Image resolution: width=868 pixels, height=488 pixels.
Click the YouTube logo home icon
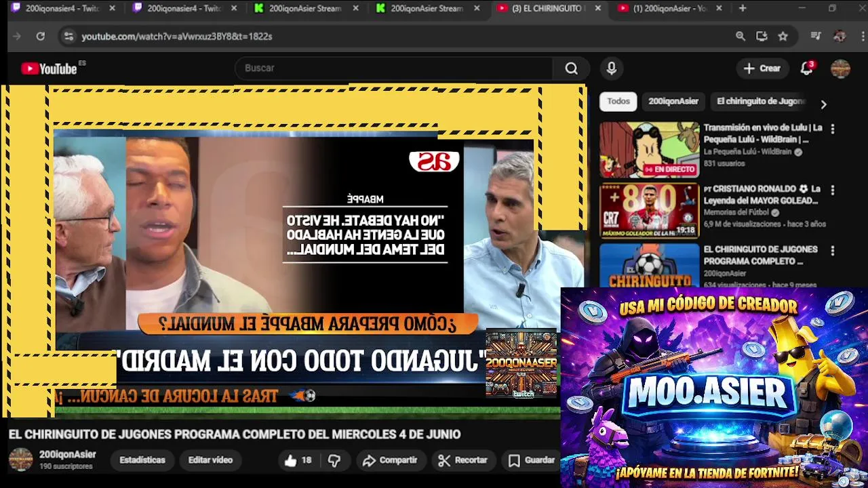click(49, 68)
